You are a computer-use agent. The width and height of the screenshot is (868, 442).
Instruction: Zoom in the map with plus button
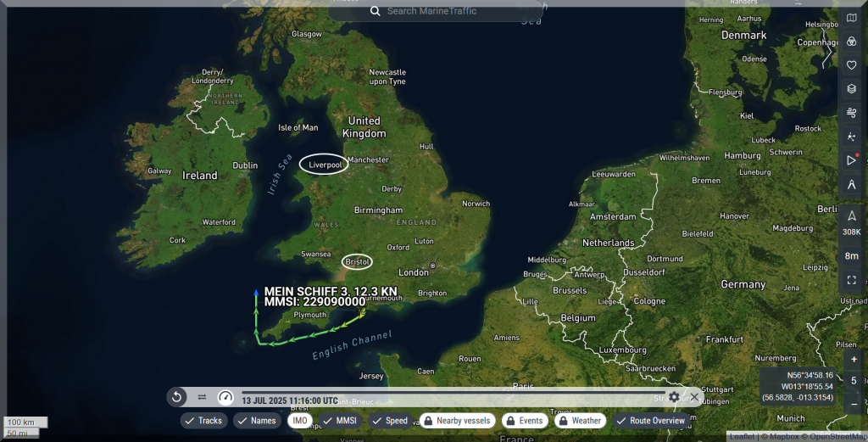pos(854,359)
